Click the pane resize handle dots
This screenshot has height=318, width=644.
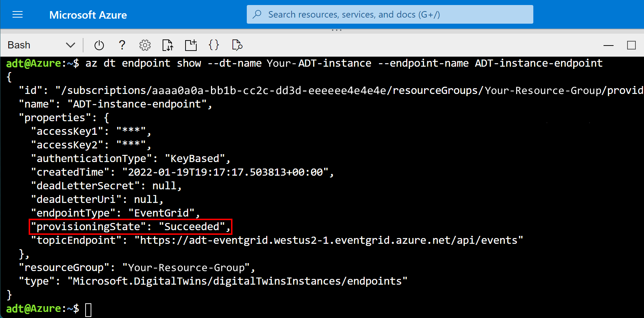337,30
